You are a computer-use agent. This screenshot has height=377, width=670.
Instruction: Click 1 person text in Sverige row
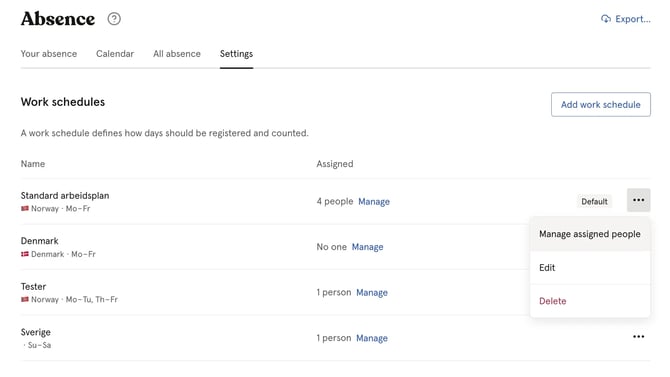pos(334,338)
